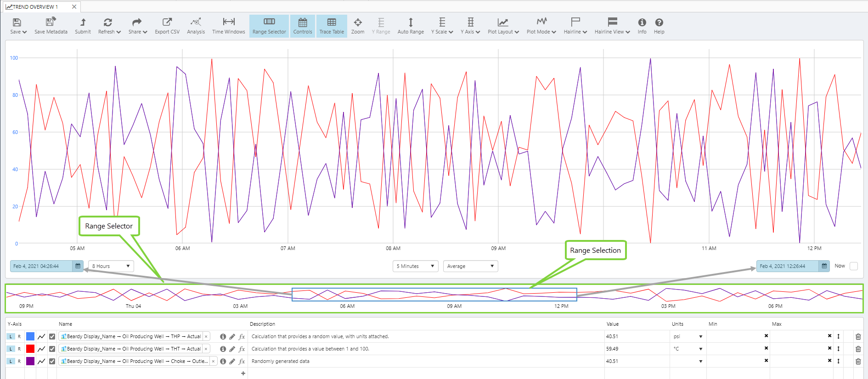Open the 8 Hours duration dropdown
The height and width of the screenshot is (379, 868).
[111, 266]
